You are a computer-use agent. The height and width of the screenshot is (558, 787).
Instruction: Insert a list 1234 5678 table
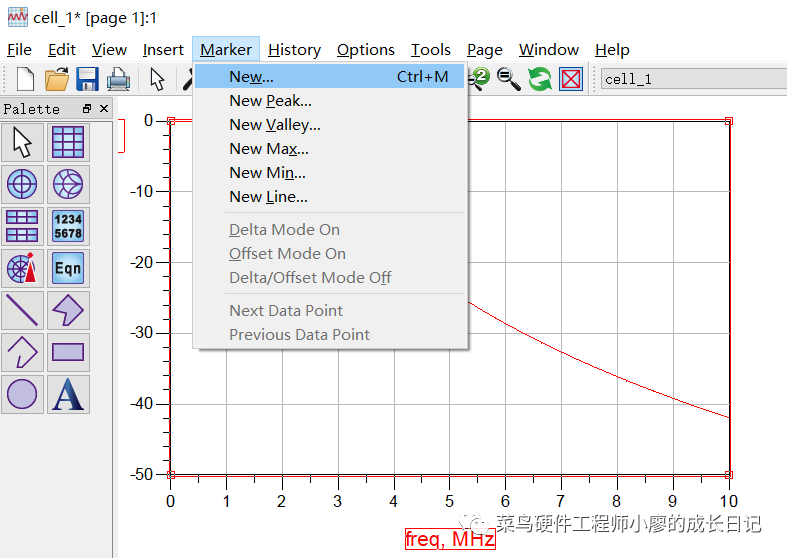coord(68,226)
